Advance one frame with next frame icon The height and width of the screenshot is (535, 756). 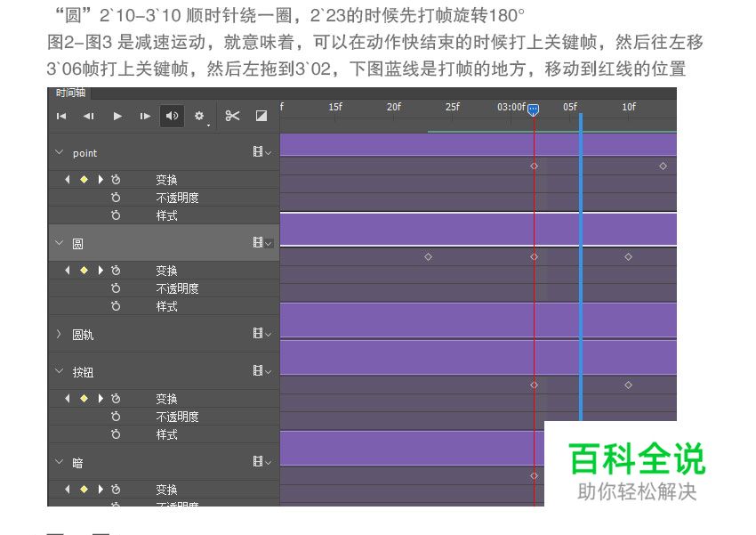(x=144, y=116)
